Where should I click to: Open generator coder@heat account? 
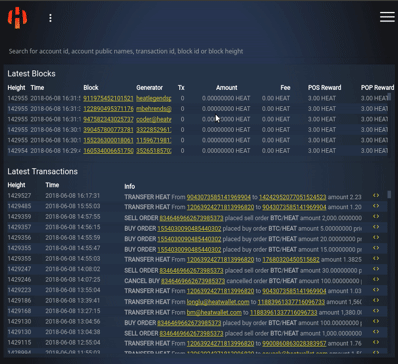click(154, 119)
